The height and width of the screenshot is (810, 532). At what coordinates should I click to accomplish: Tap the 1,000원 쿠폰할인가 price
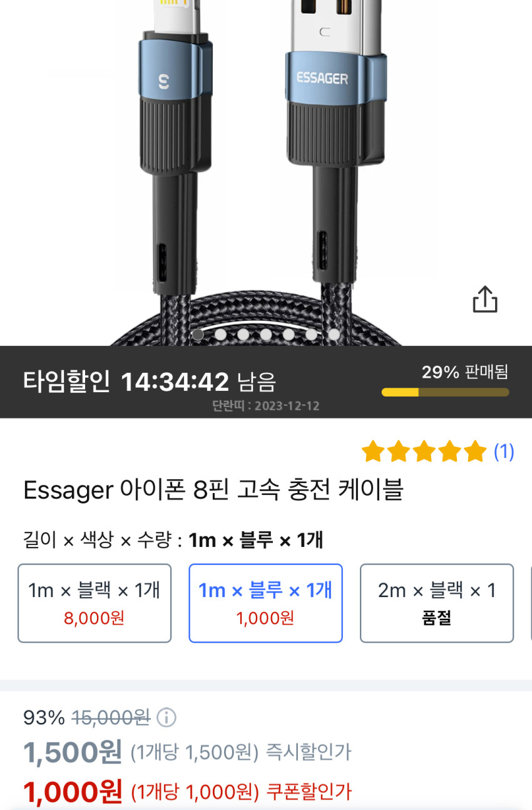click(x=73, y=792)
